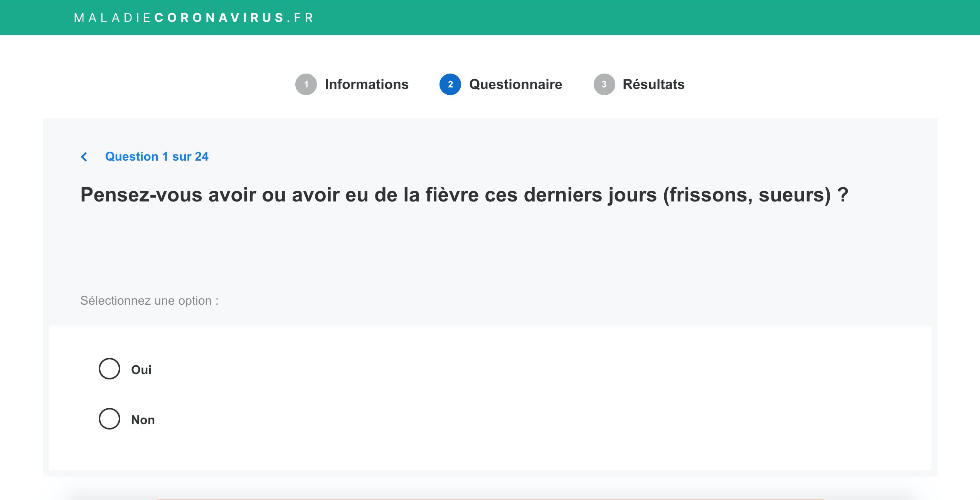
Task: Open the "Informations" step
Action: tap(366, 84)
